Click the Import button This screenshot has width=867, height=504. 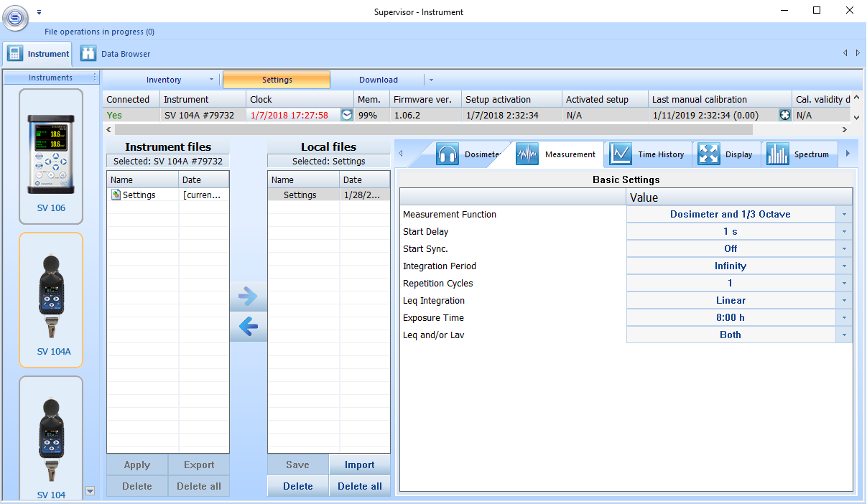pos(359,465)
